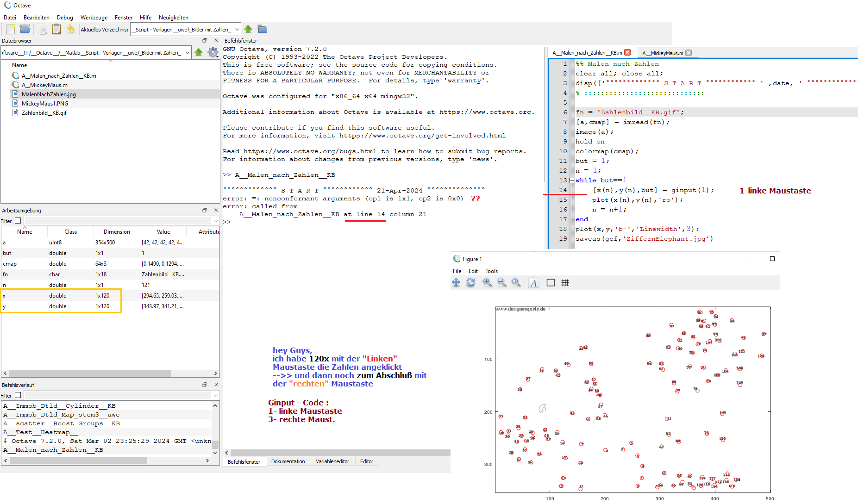Select the Pan tool in Figure 1

click(x=456, y=283)
